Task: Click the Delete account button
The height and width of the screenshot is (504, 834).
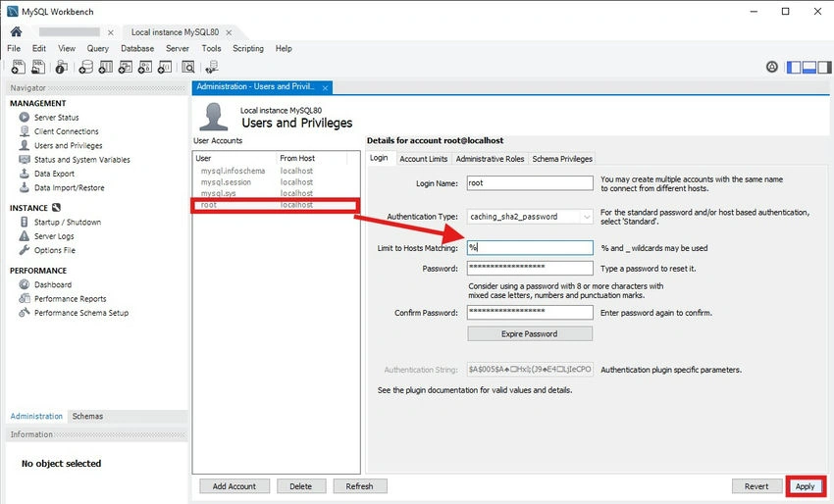Action: pyautogui.click(x=301, y=486)
